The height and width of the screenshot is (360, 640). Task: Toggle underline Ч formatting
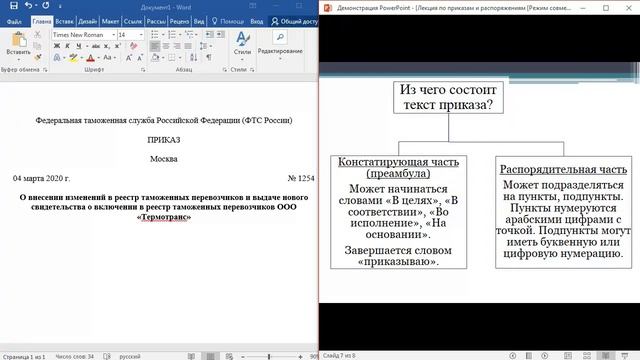pos(79,46)
